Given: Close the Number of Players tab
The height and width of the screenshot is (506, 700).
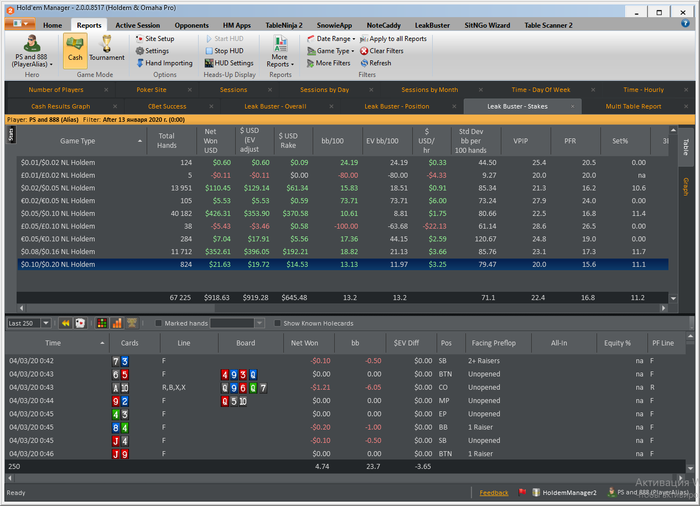Looking at the screenshot, I should [x=106, y=90].
